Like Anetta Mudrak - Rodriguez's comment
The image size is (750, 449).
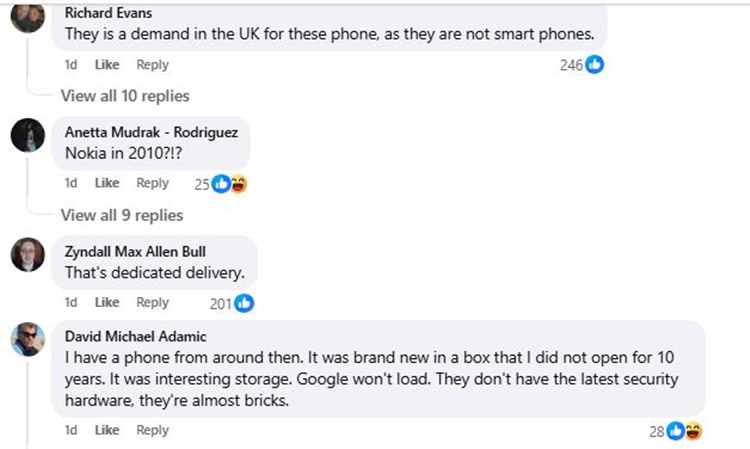click(x=107, y=183)
